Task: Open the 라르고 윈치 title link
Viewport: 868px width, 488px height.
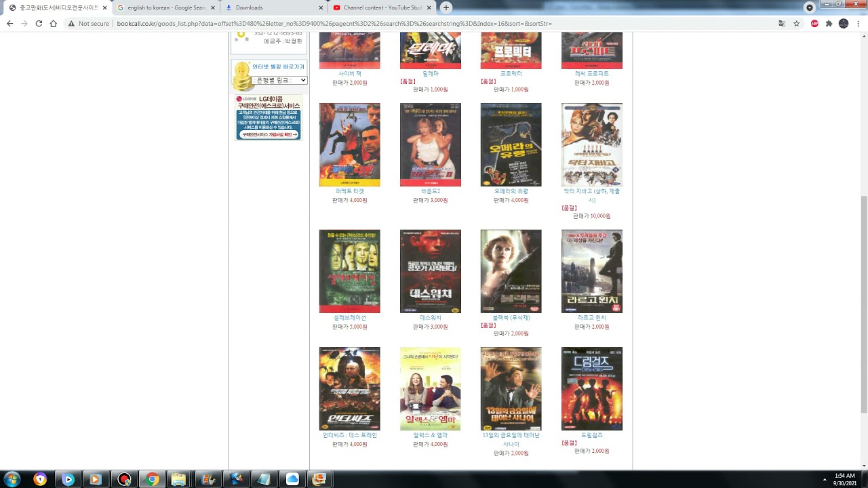Action: click(x=591, y=317)
